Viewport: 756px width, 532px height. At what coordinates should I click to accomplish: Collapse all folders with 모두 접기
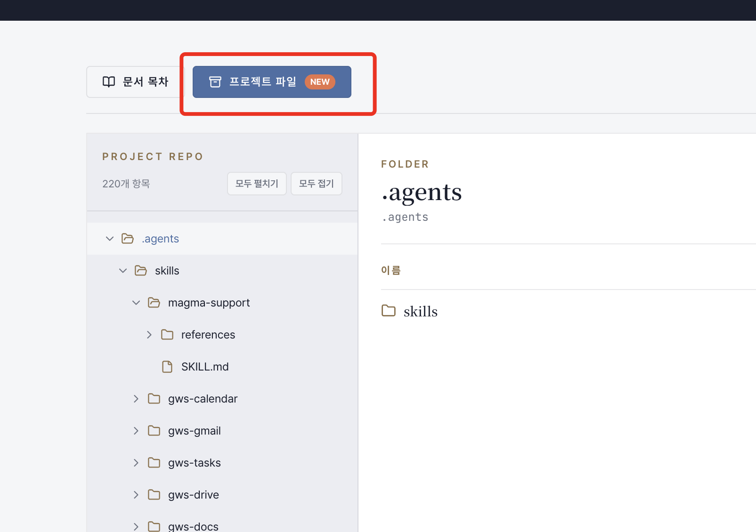pos(317,184)
